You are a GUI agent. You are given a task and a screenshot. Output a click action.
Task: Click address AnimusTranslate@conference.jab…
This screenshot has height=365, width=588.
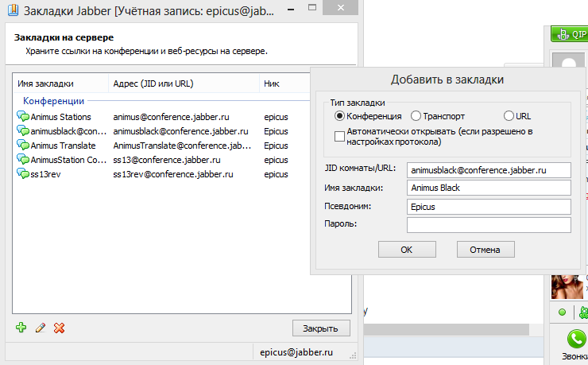click(182, 146)
